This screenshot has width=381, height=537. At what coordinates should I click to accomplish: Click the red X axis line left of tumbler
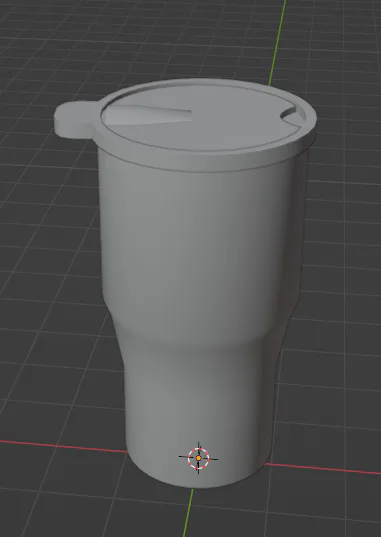[63, 446]
